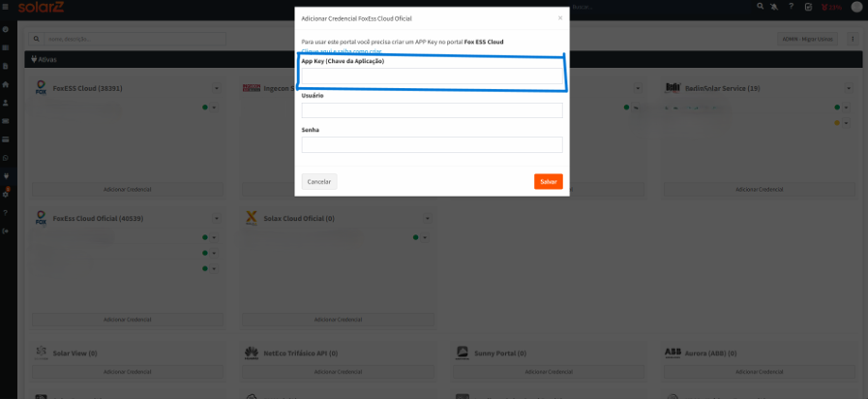
Task: Click the Salvar button
Action: (x=548, y=182)
